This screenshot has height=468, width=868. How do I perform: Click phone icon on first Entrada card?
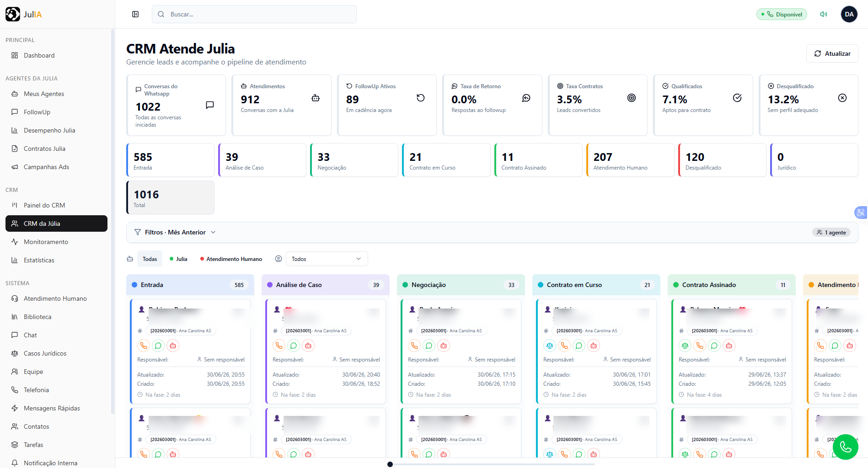(x=144, y=346)
